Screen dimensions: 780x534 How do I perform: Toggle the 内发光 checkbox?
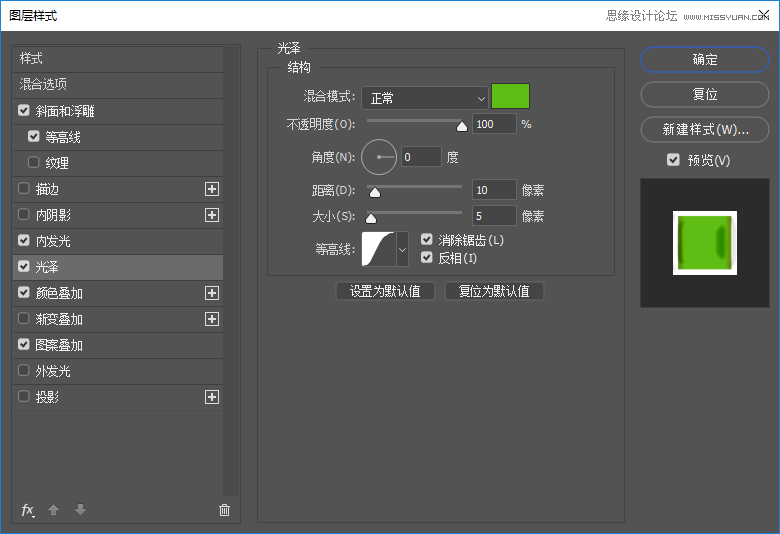click(x=23, y=240)
